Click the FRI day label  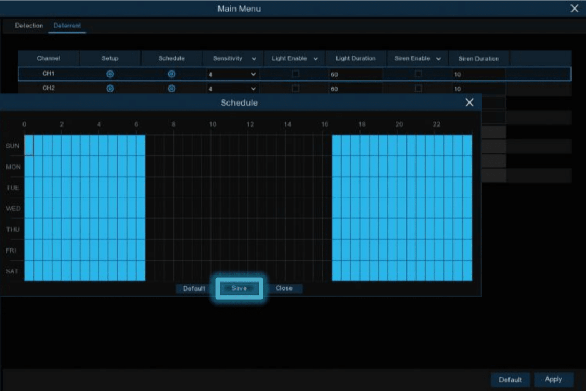click(x=11, y=250)
